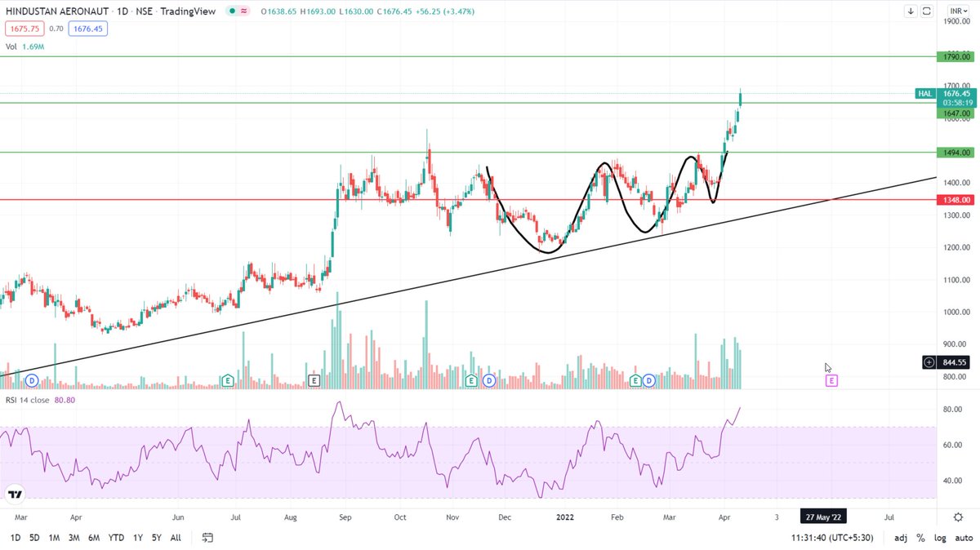
Task: Click the 1647.00 green price label
Action: (955, 113)
